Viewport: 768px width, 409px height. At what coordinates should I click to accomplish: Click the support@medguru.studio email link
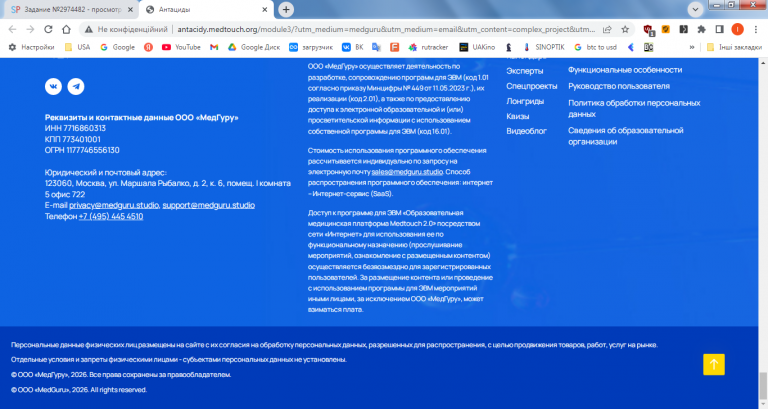[209, 205]
